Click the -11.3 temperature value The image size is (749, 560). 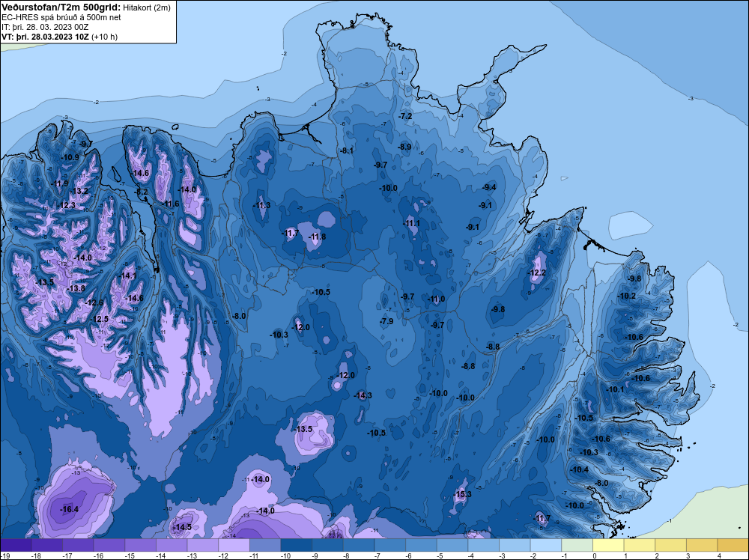click(261, 205)
